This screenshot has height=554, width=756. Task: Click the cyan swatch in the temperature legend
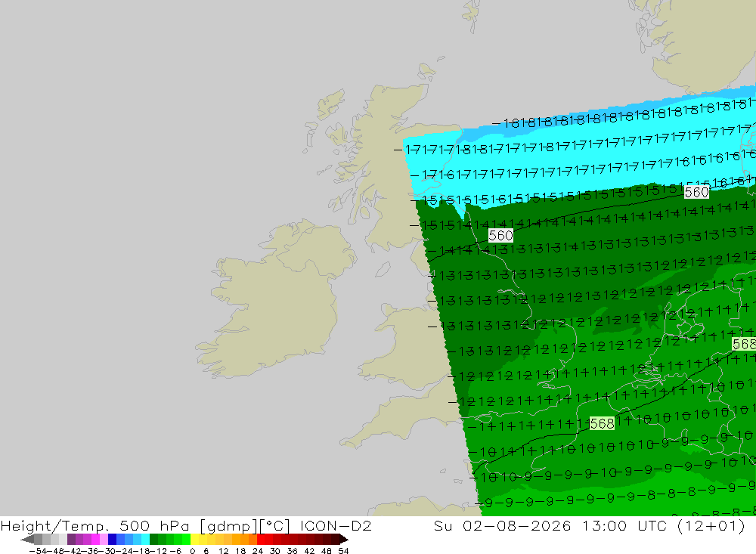pyautogui.click(x=145, y=539)
